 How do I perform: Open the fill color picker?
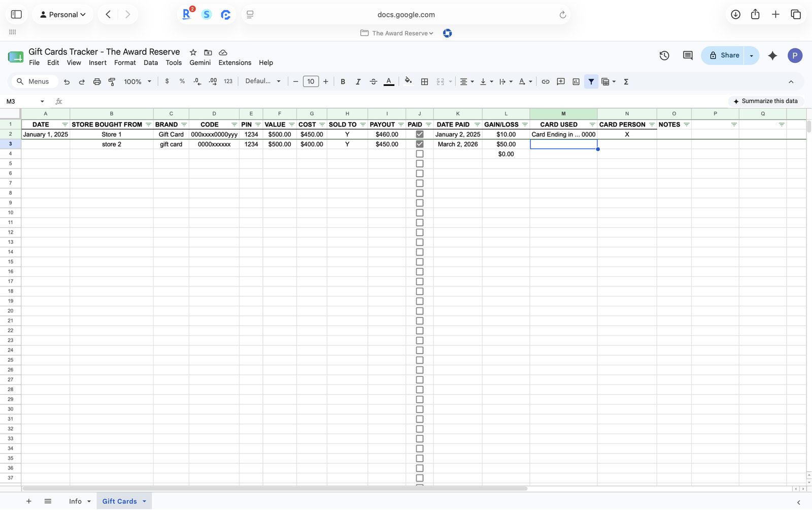click(408, 81)
